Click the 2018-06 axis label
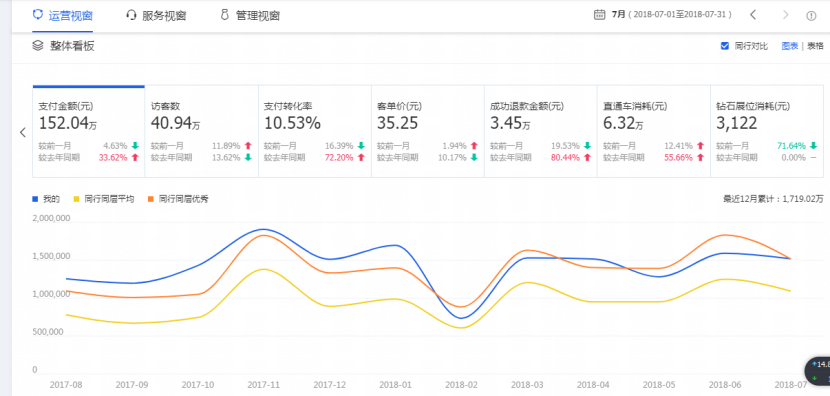 724,384
